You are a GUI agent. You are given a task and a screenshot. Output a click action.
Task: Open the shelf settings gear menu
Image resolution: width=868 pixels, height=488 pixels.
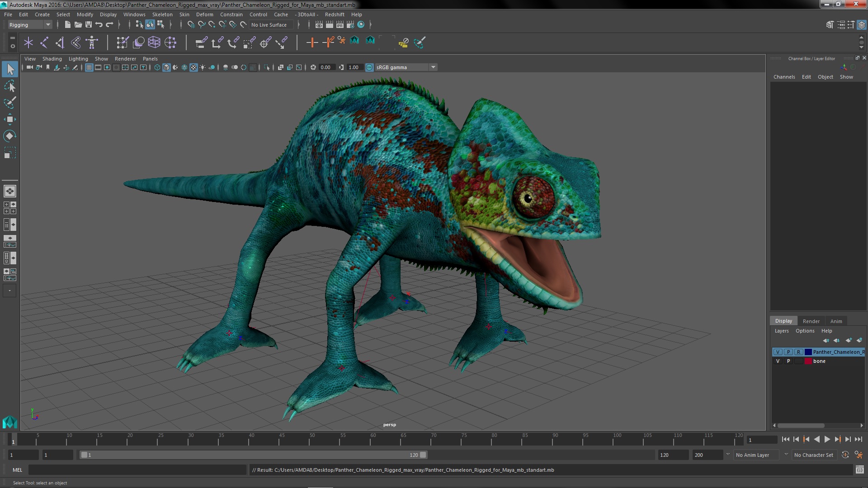click(x=13, y=47)
